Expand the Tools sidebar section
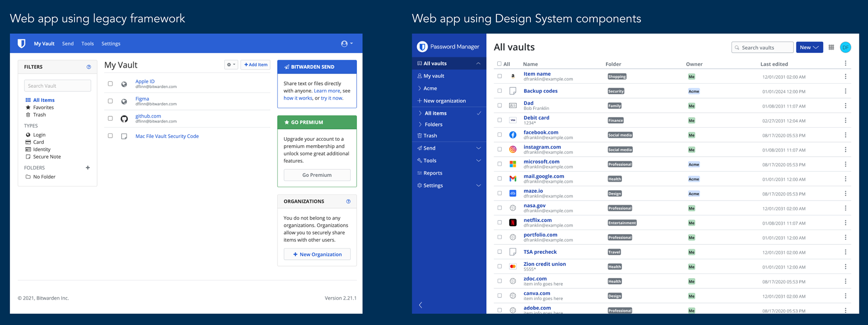Image resolution: width=868 pixels, height=325 pixels. tap(478, 160)
